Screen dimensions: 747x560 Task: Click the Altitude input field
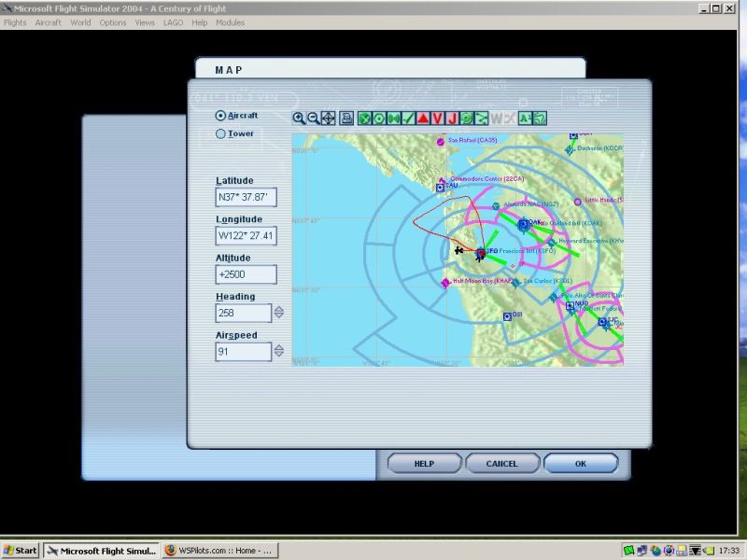(246, 274)
